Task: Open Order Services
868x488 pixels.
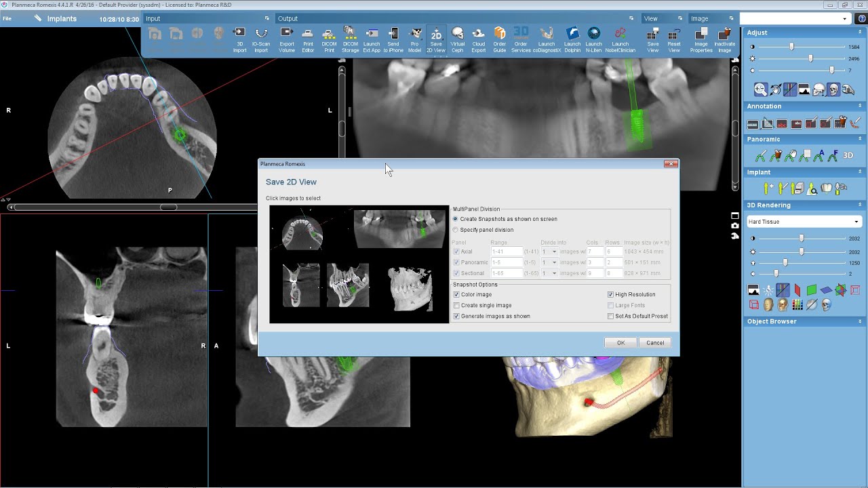Action: (521, 40)
